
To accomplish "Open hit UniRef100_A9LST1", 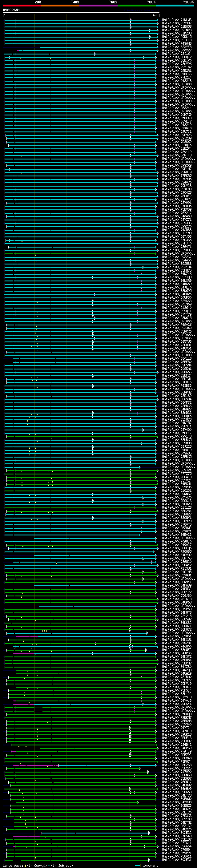I will pyautogui.click(x=177, y=426).
